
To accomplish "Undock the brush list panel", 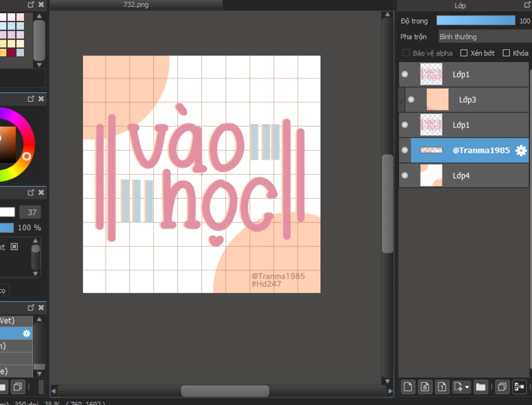I will (31, 307).
